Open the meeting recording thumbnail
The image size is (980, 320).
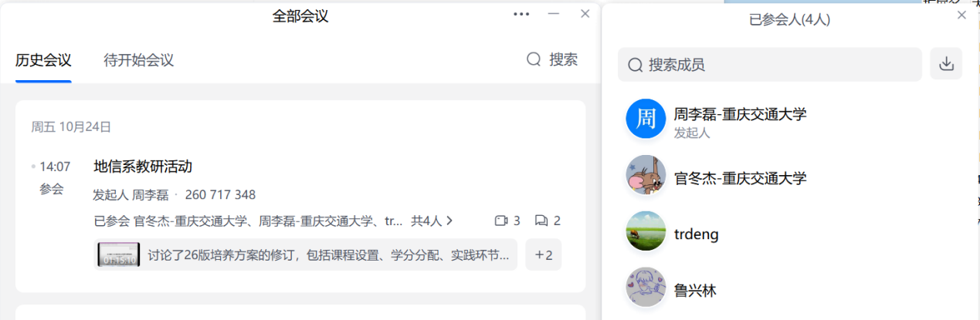[x=119, y=254]
